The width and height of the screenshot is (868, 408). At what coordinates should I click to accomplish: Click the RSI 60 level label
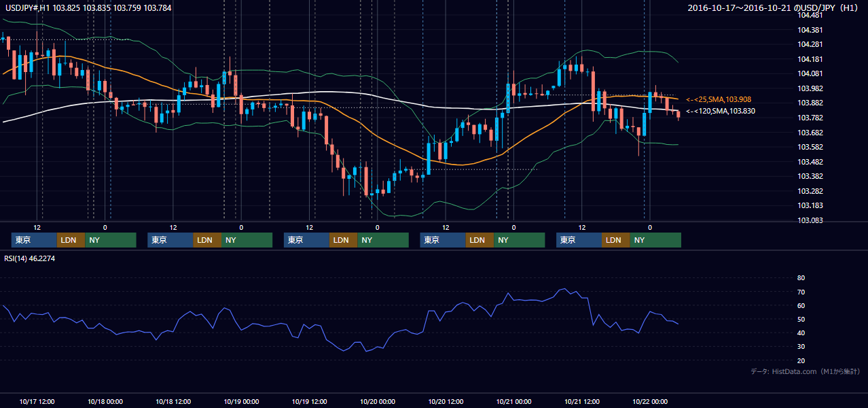coord(801,305)
